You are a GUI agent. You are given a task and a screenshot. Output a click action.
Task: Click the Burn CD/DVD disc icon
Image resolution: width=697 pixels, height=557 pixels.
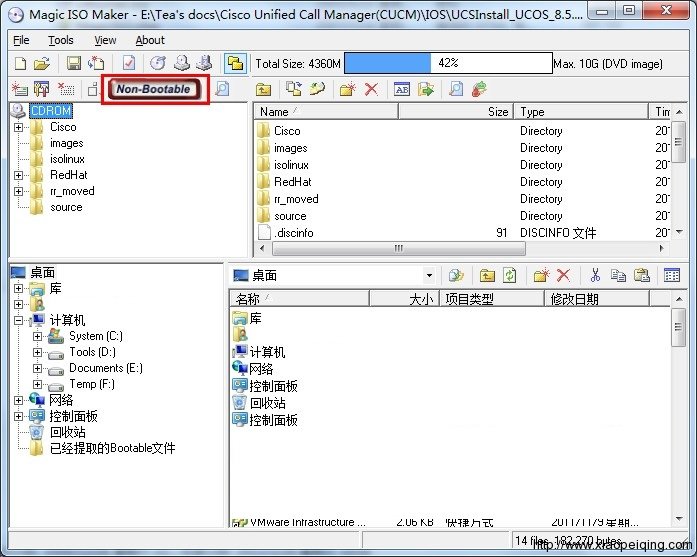[x=158, y=63]
